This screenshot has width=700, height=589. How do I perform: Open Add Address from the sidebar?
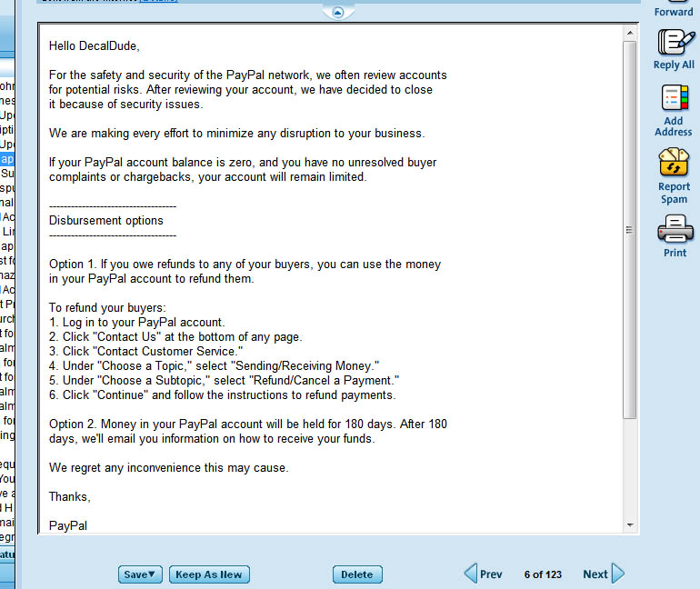(x=674, y=98)
